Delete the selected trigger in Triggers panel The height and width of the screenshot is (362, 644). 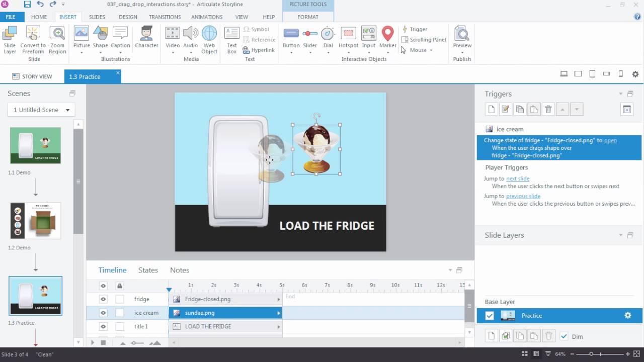pos(548,110)
